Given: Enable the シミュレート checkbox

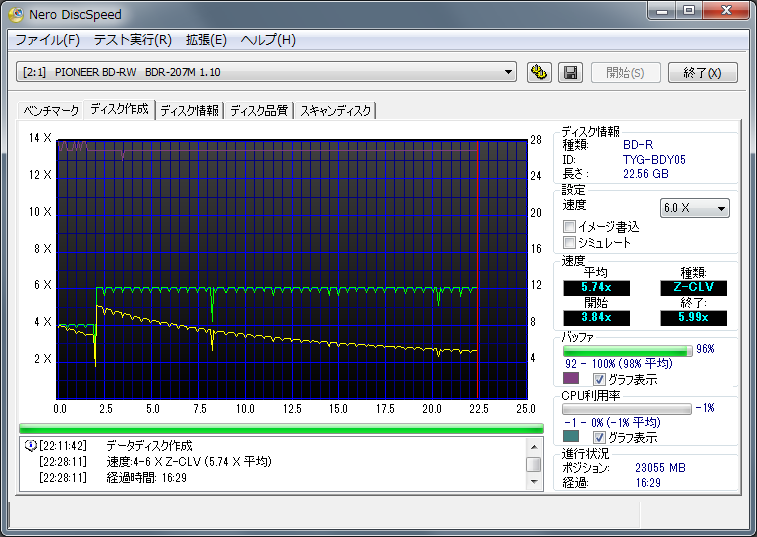Looking at the screenshot, I should (569, 242).
